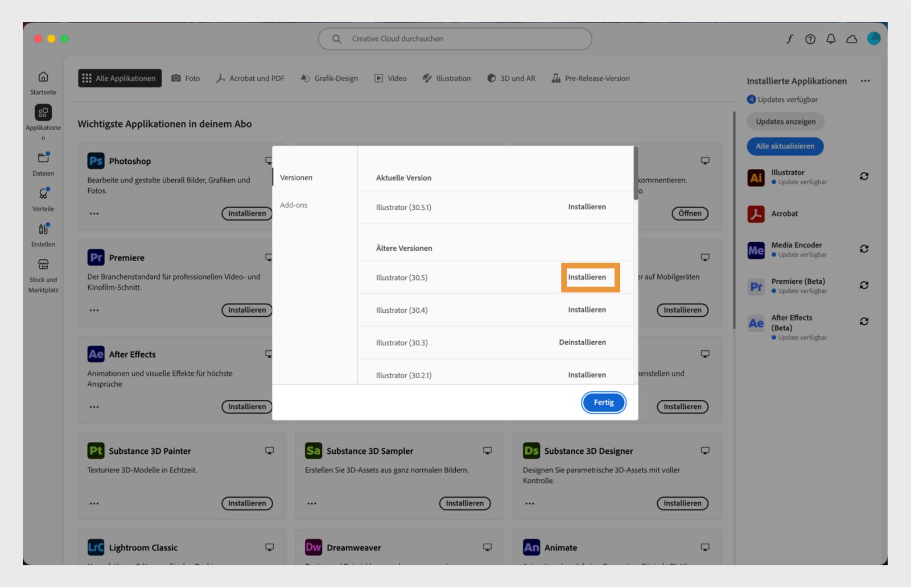The image size is (911, 588).
Task: Click Updates anzeigen button
Action: (785, 122)
